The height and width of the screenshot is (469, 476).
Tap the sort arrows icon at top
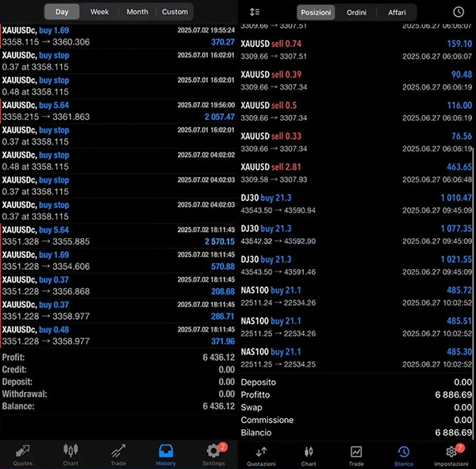point(255,12)
